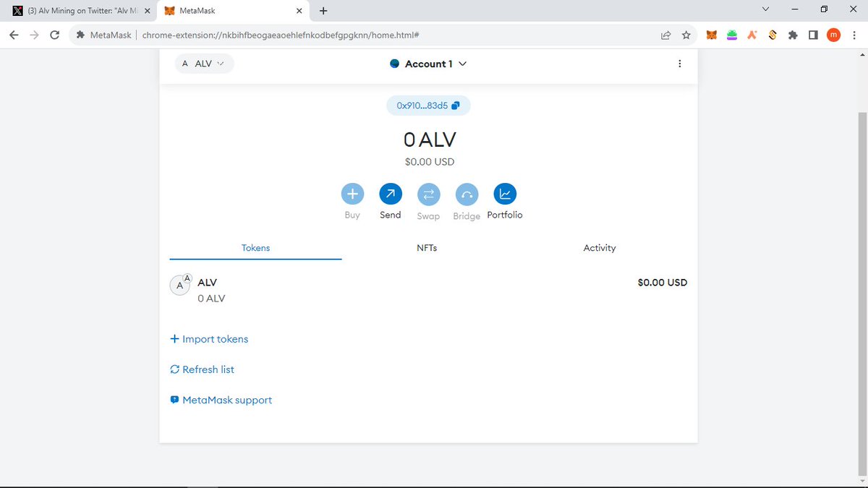Switch to the Activity tab
868x488 pixels.
600,248
